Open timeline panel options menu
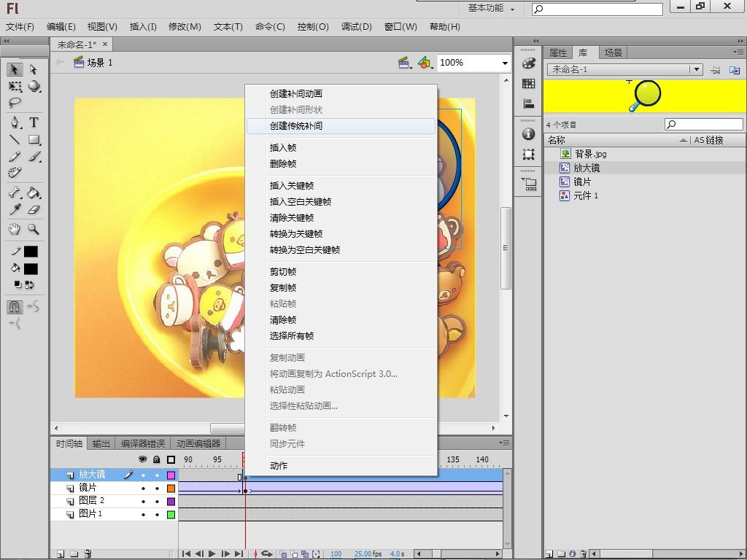The width and height of the screenshot is (747, 560). pyautogui.click(x=504, y=443)
